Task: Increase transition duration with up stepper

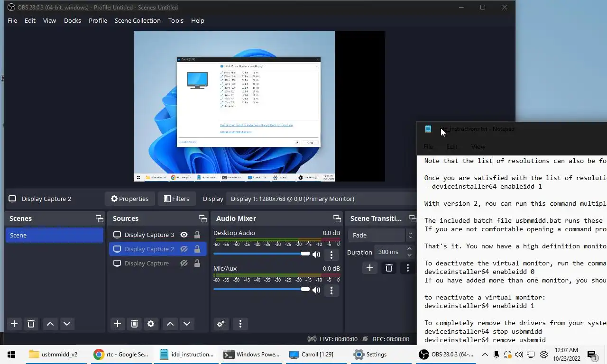Action: click(409, 249)
